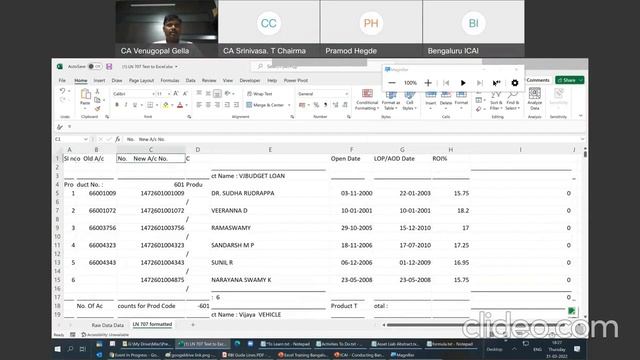Click the Comma Style icon
This screenshot has height=360, width=640.
[x=326, y=105]
